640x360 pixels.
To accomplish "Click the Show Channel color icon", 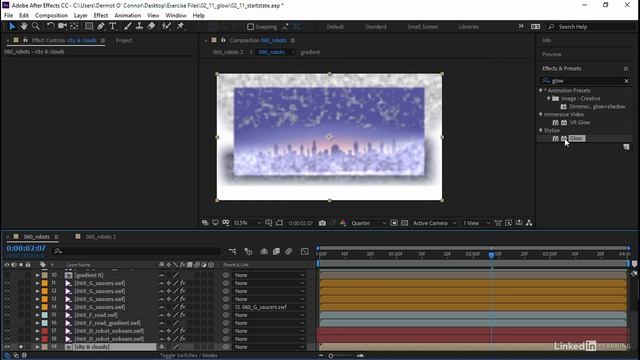I will coord(343,223).
